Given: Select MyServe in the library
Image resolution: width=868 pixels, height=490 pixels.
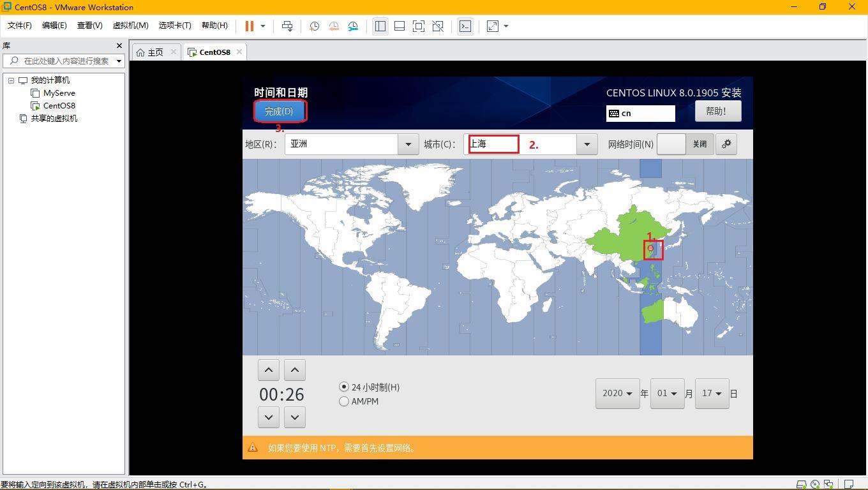Looking at the screenshot, I should click(x=59, y=93).
